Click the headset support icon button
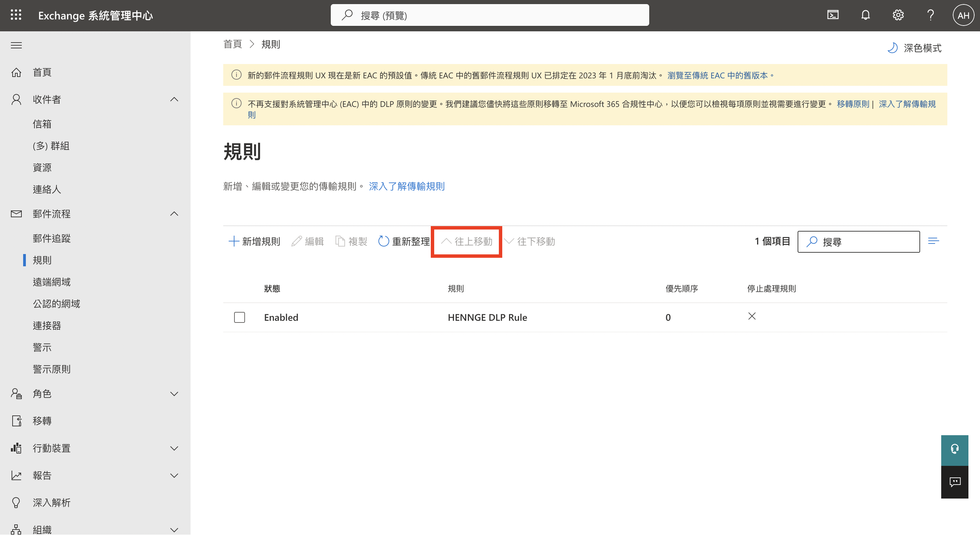The image size is (980, 536). (x=954, y=450)
